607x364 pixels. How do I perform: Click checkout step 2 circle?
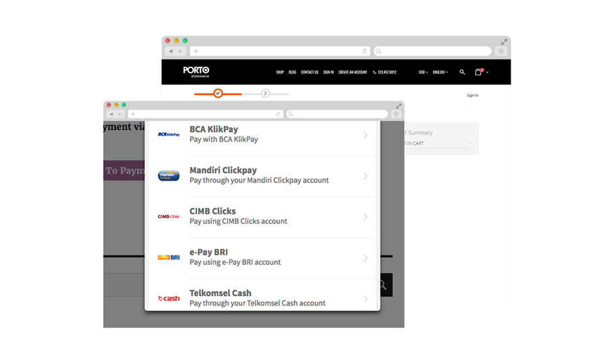click(265, 93)
